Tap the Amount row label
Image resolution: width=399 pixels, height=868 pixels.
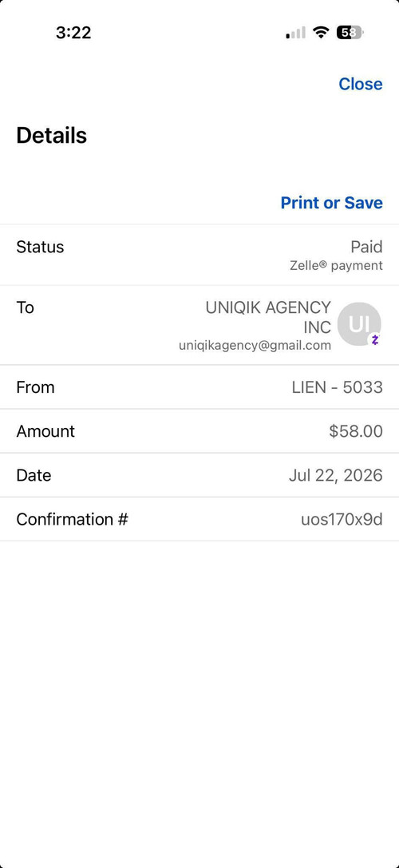(45, 431)
